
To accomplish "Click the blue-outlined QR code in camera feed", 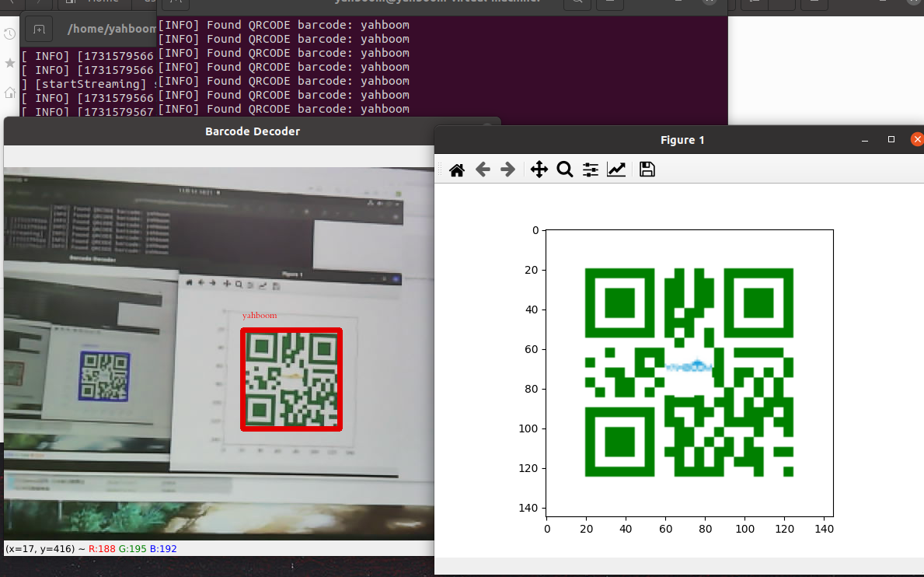I will pyautogui.click(x=104, y=376).
